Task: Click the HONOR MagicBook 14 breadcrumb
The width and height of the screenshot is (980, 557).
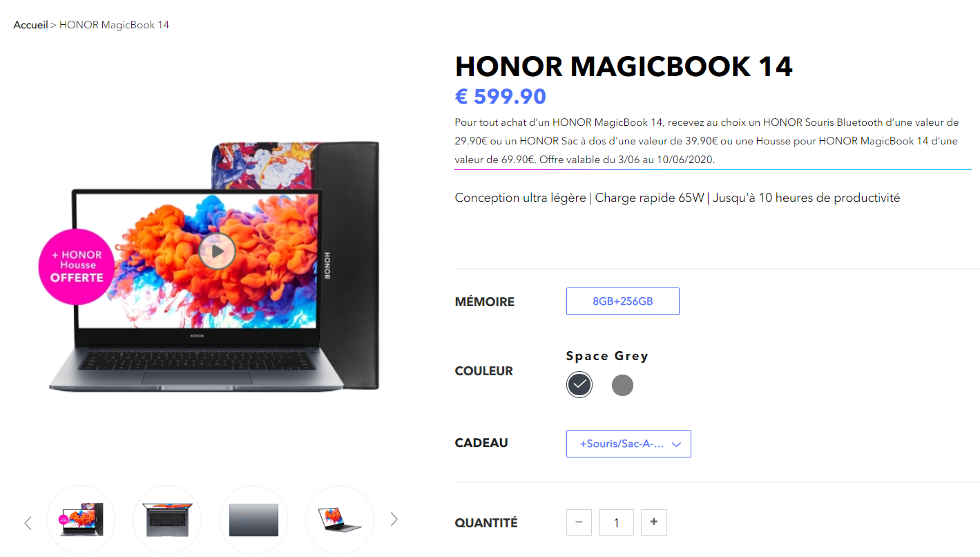Action: pos(115,25)
